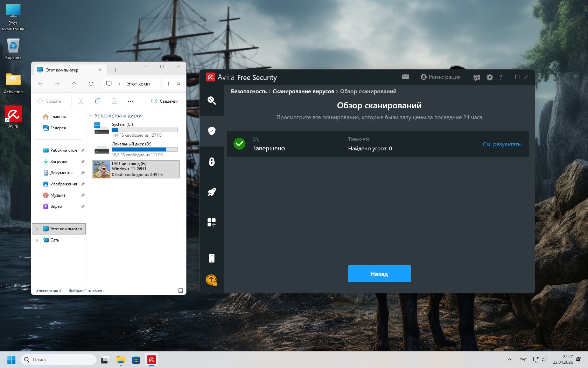Open the Privacy lock icon in Avira sidebar
This screenshot has height=368, width=588.
[x=211, y=162]
